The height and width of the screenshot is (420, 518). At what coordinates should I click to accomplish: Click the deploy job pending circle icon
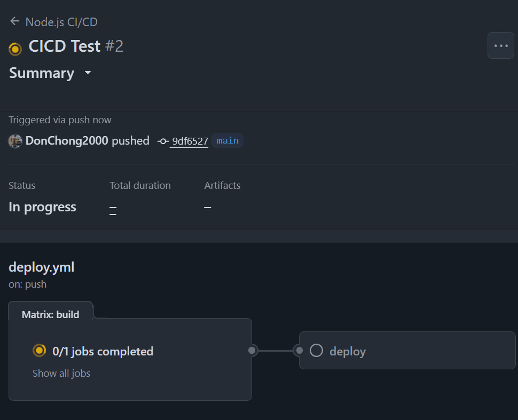tap(317, 351)
